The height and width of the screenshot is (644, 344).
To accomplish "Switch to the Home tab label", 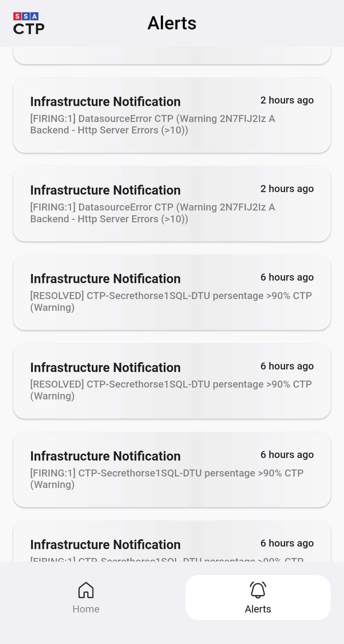I will 86,609.
